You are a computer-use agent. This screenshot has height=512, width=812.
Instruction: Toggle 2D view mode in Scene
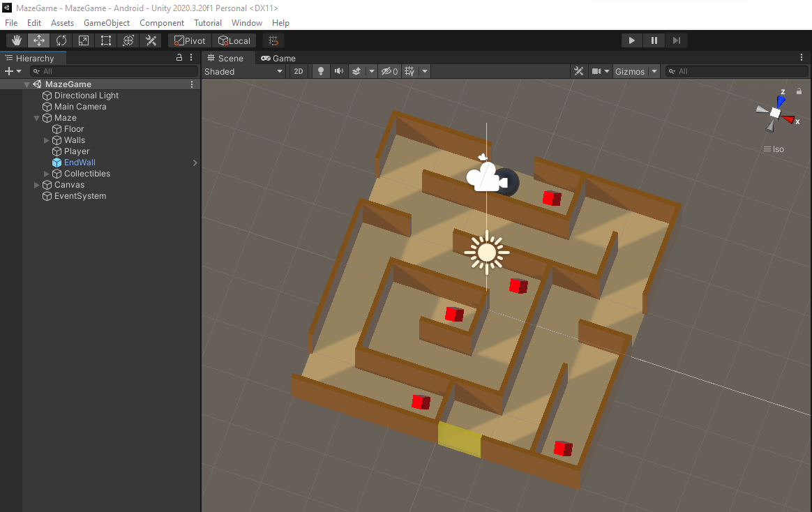[299, 71]
